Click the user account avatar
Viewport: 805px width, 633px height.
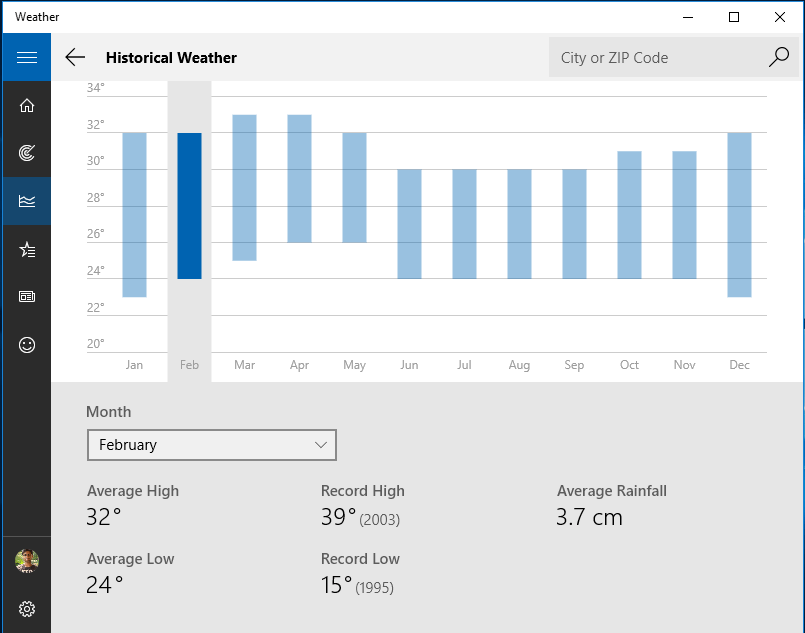(x=27, y=561)
